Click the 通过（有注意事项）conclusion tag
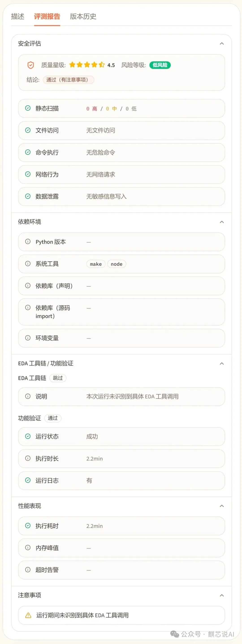Image resolution: width=242 pixels, height=644 pixels. 68,80
